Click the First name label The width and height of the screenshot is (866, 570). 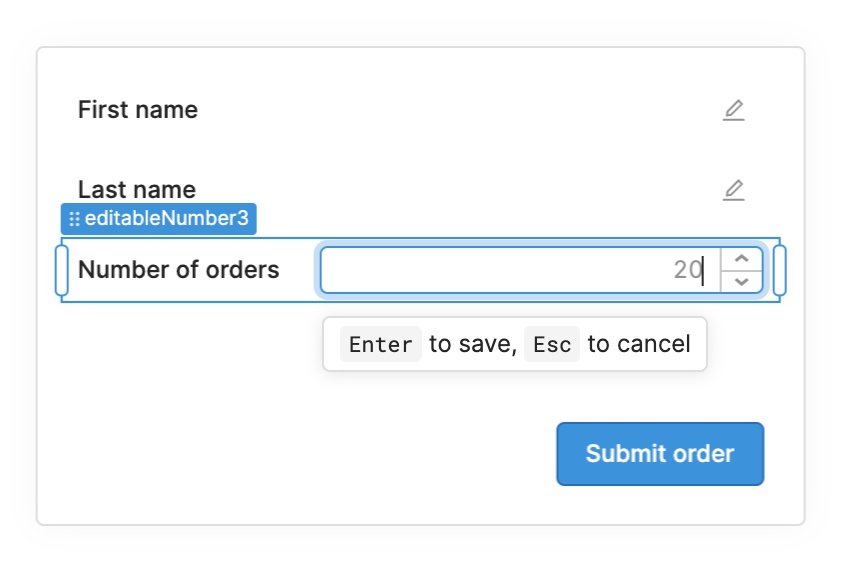point(138,110)
